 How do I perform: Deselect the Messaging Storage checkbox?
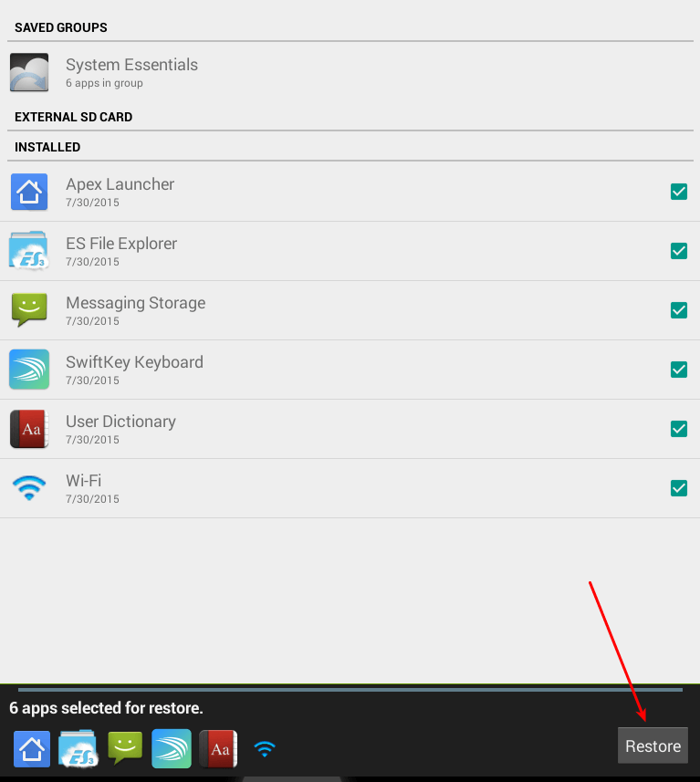(x=678, y=310)
